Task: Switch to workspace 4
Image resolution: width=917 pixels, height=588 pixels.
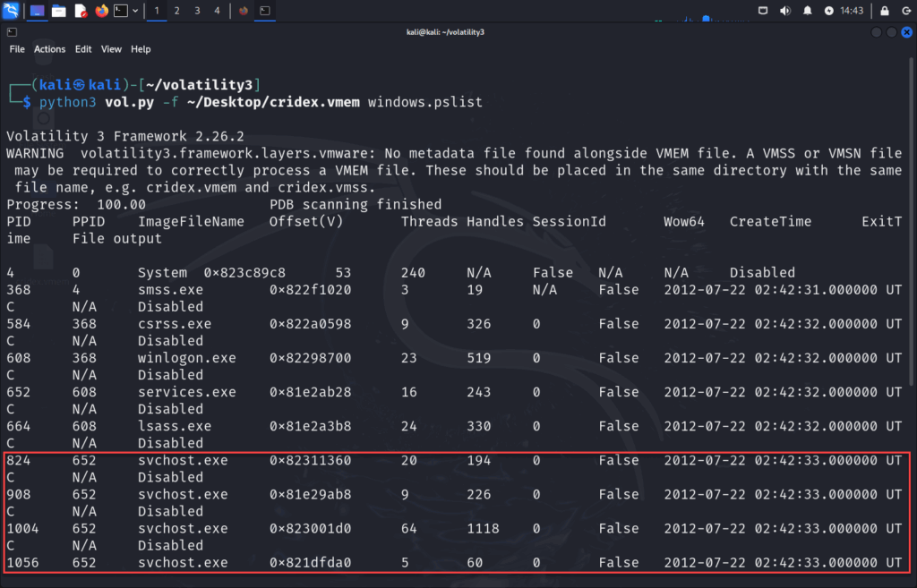Action: (x=217, y=11)
